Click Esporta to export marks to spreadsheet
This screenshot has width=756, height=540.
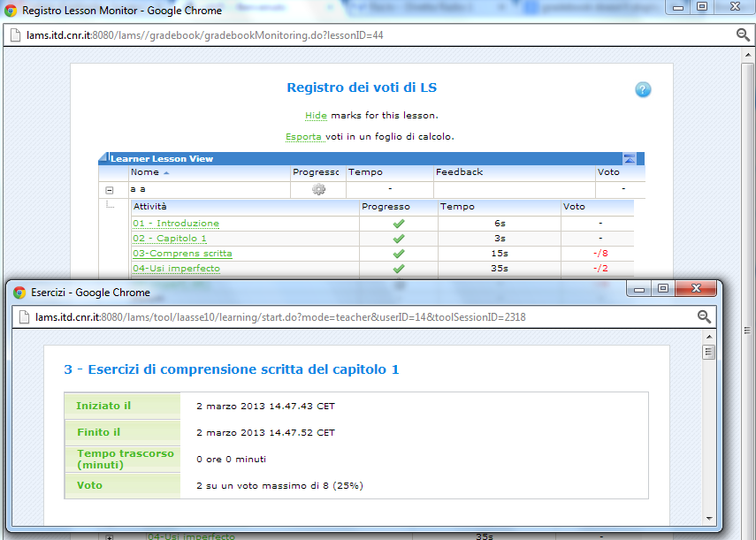[x=303, y=137]
